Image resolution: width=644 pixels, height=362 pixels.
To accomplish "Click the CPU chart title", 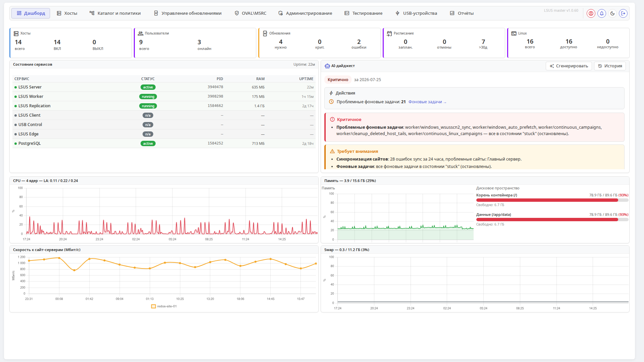I will (x=45, y=181).
